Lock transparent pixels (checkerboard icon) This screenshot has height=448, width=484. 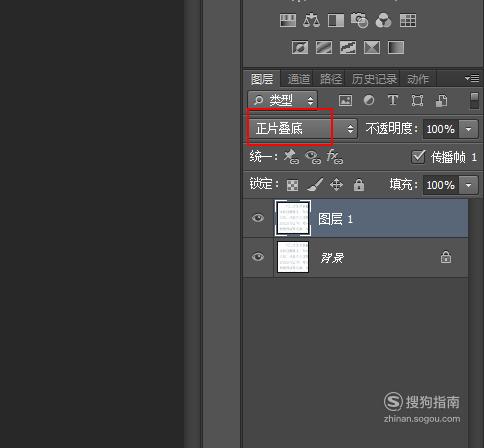[292, 185]
